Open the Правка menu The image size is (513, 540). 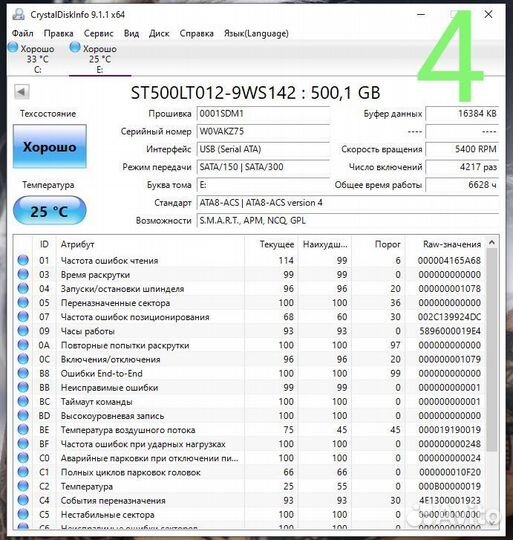(x=58, y=33)
